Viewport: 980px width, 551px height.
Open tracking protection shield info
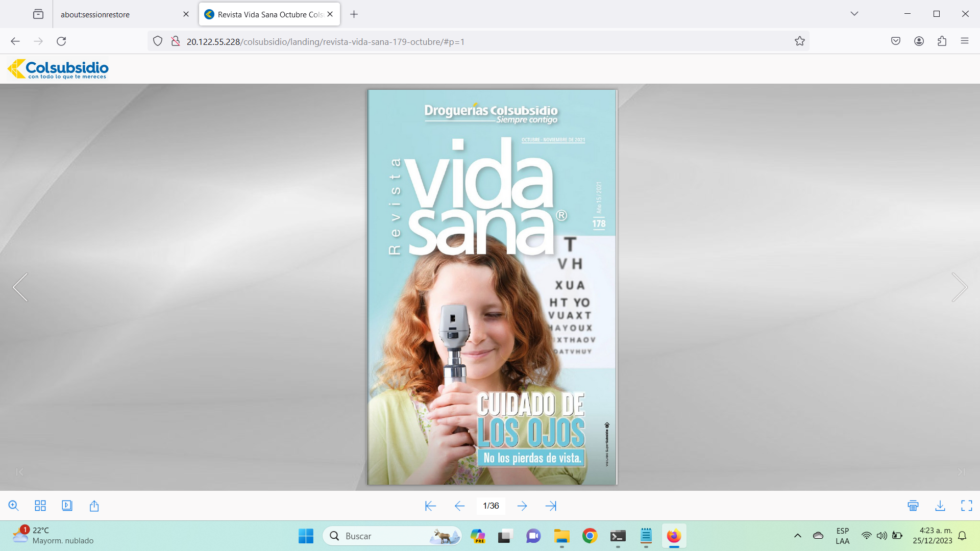[158, 41]
